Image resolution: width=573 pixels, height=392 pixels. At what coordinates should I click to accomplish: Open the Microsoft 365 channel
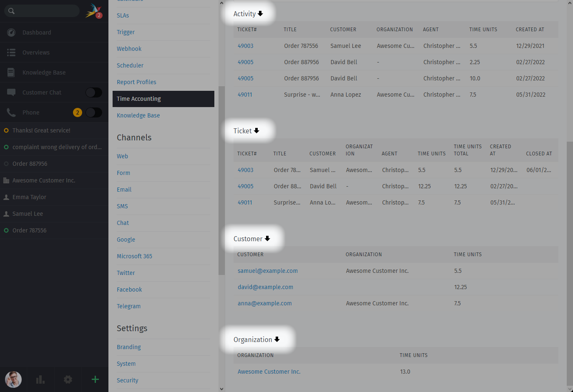(x=134, y=256)
